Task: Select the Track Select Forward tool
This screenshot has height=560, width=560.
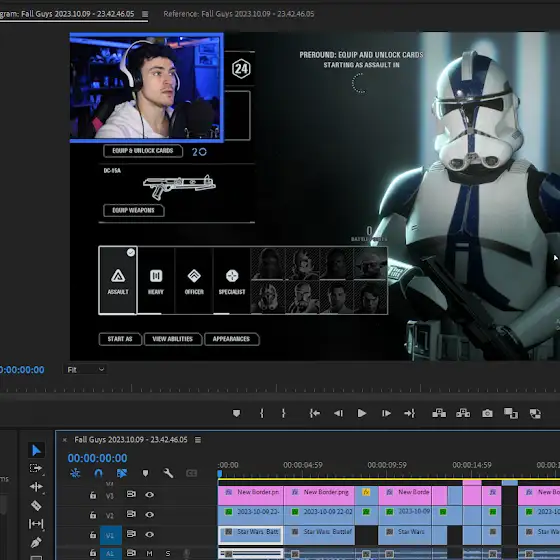Action: tap(36, 468)
